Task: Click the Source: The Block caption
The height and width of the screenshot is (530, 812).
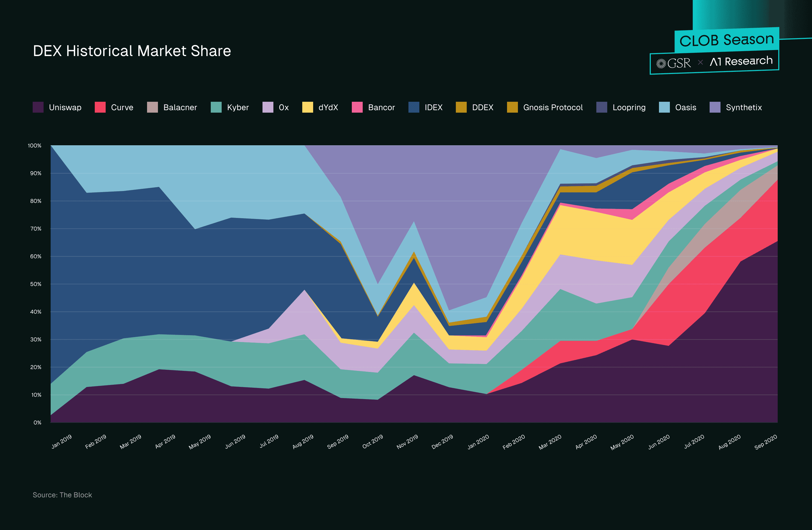Action: (62, 495)
